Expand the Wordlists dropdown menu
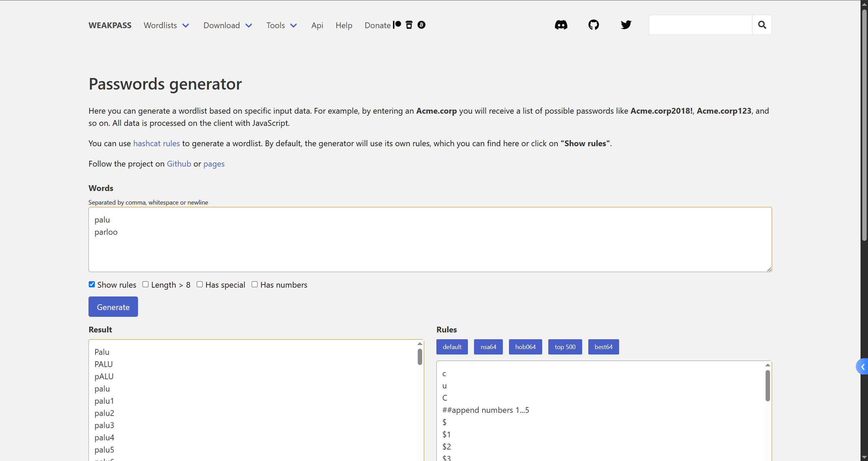 (166, 25)
